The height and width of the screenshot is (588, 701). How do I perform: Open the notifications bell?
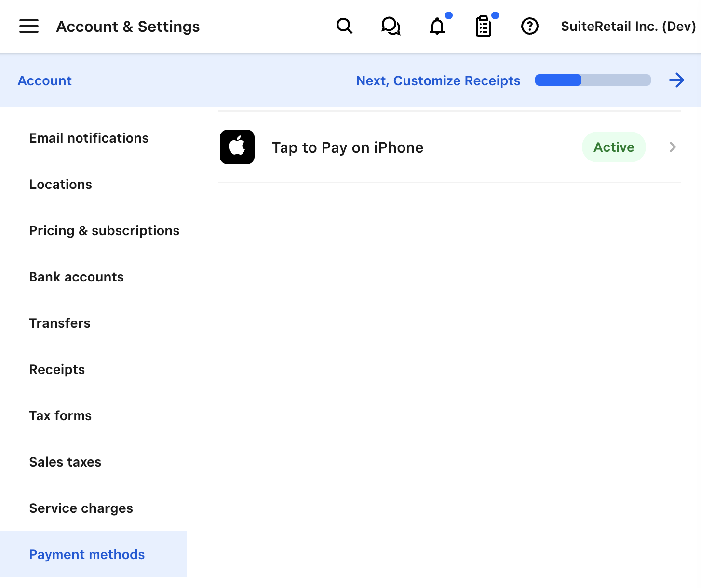tap(437, 26)
